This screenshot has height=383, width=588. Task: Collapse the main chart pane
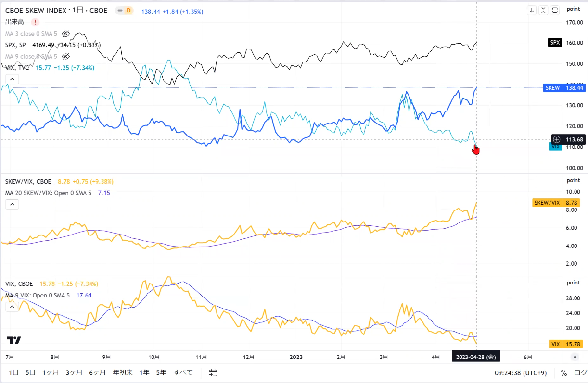(543, 10)
